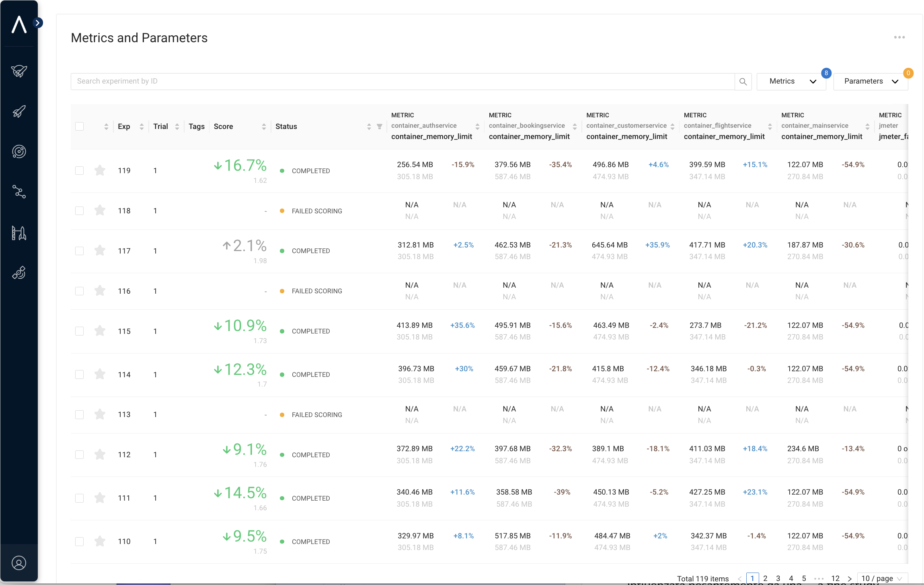This screenshot has height=585, width=924.
Task: Open the user profile icon in sidebar
Action: 19,563
